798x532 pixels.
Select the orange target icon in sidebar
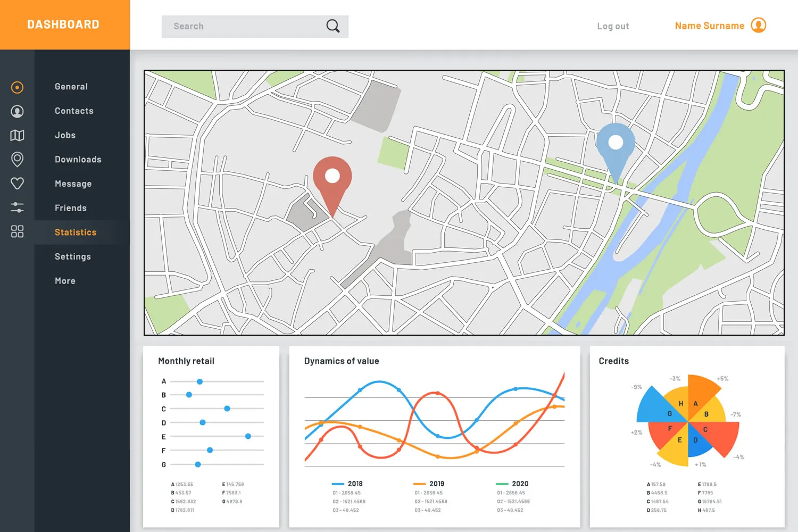17,87
